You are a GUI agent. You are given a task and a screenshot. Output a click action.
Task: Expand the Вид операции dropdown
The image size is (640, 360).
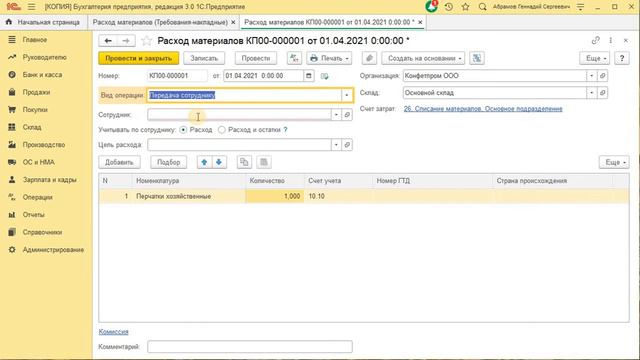[347, 95]
